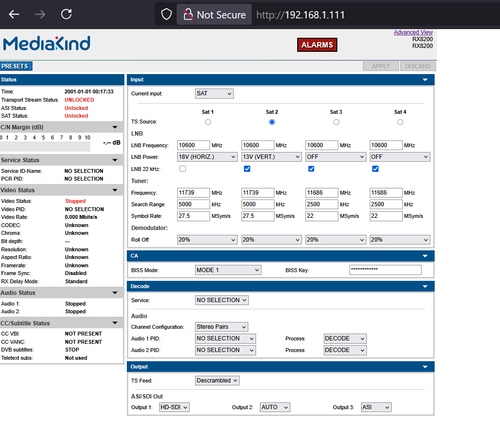Open the shield tracking protection icon
500x429 pixels.
166,14
